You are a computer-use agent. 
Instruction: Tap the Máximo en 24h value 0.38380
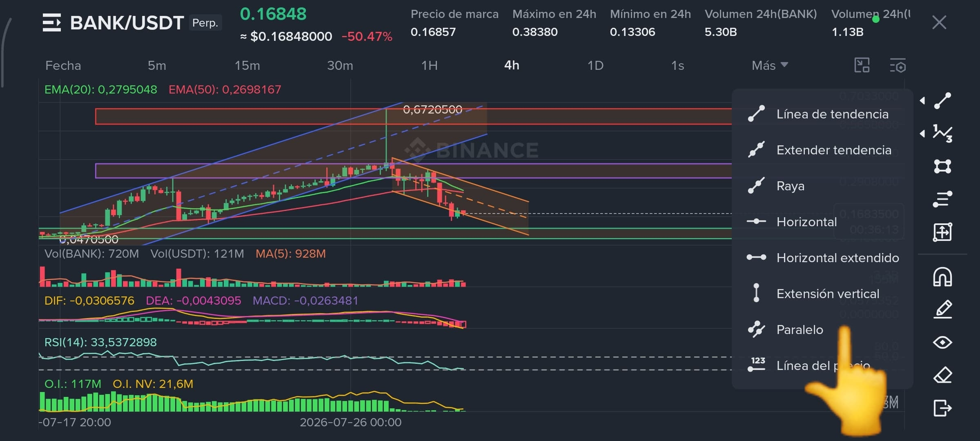point(535,32)
